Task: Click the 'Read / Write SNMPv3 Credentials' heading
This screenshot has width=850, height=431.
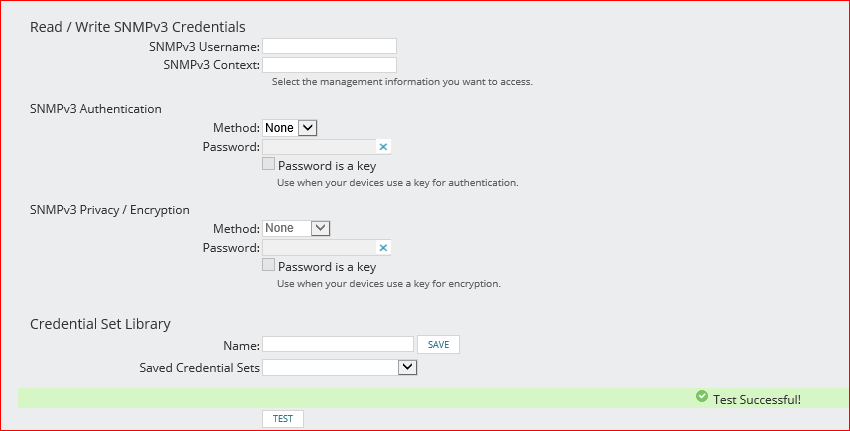Action: pos(137,27)
